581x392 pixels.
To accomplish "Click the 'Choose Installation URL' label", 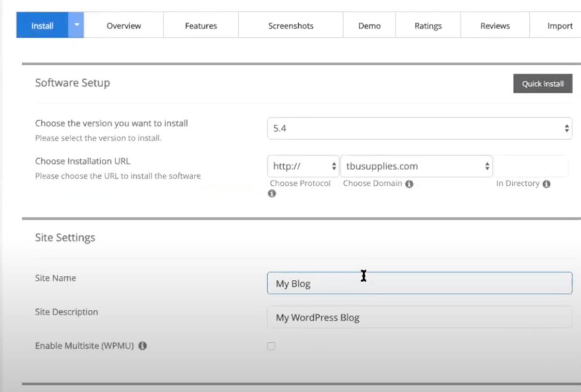I will click(83, 161).
